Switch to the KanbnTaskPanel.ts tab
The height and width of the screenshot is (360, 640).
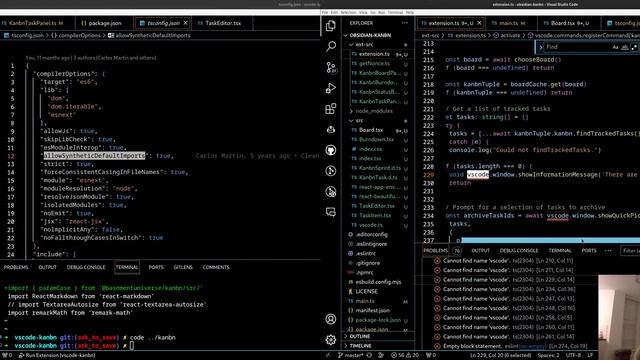pyautogui.click(x=35, y=23)
